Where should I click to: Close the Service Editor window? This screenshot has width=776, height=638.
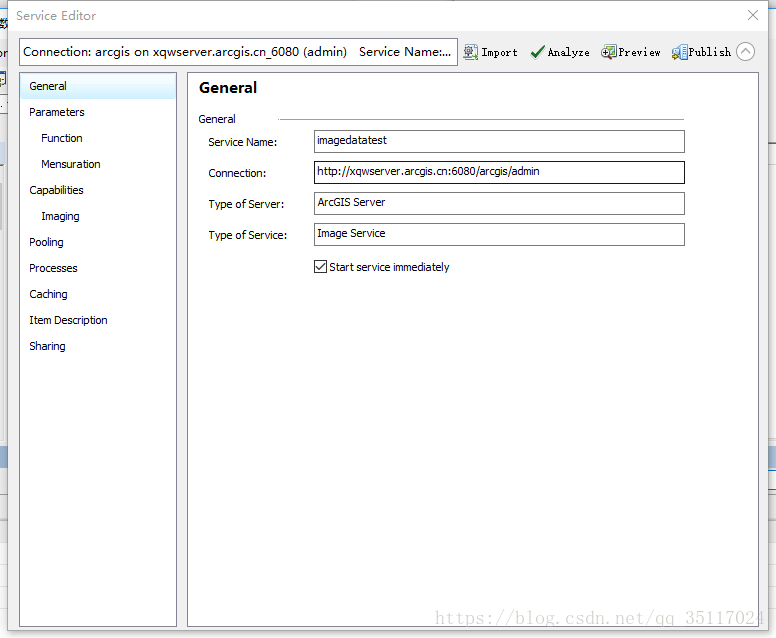753,15
